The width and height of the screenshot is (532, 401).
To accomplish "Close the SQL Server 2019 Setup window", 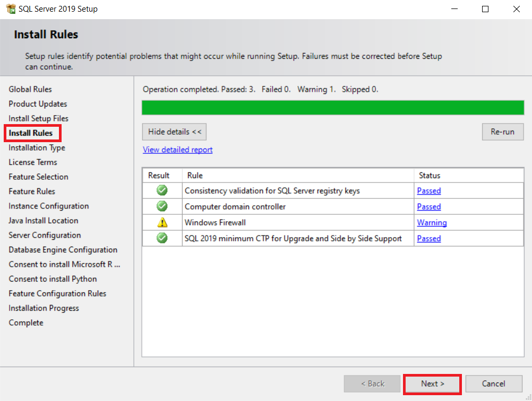I will click(517, 9).
